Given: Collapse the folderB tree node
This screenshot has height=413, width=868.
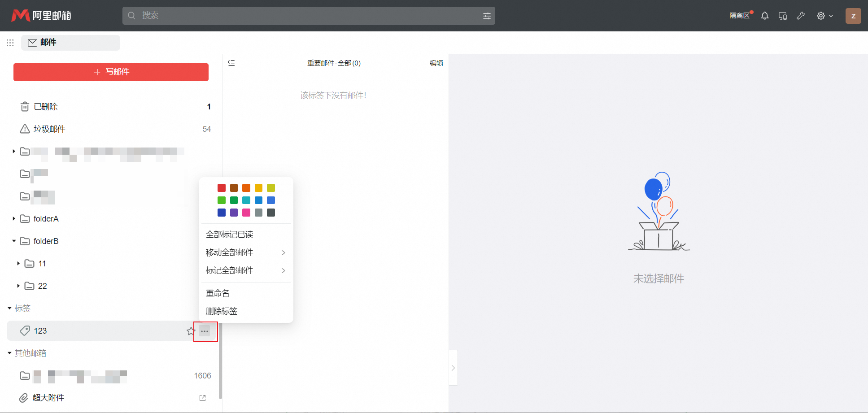Looking at the screenshot, I should pyautogui.click(x=14, y=241).
